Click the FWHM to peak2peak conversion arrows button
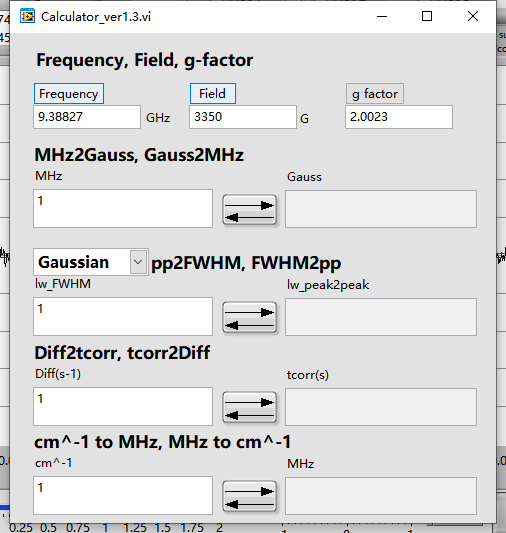The image size is (506, 533). point(249,317)
